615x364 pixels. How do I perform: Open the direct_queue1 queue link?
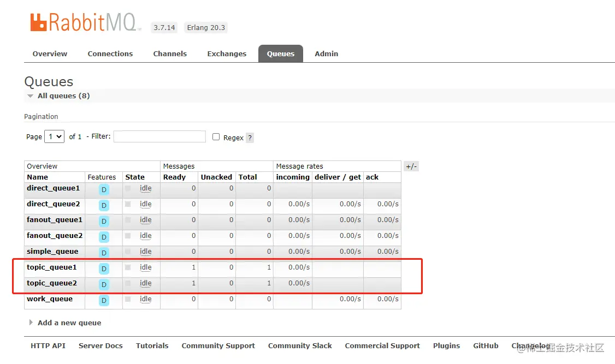click(x=54, y=188)
